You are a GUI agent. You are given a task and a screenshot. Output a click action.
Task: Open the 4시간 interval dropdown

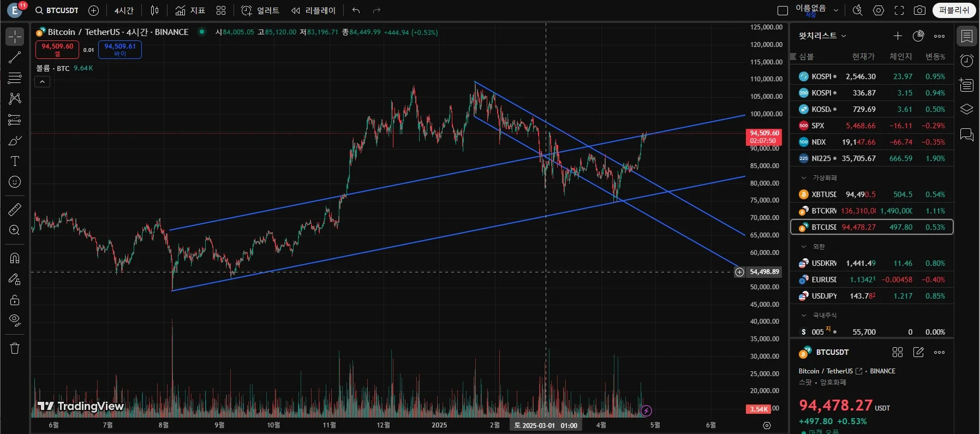pyautogui.click(x=124, y=10)
